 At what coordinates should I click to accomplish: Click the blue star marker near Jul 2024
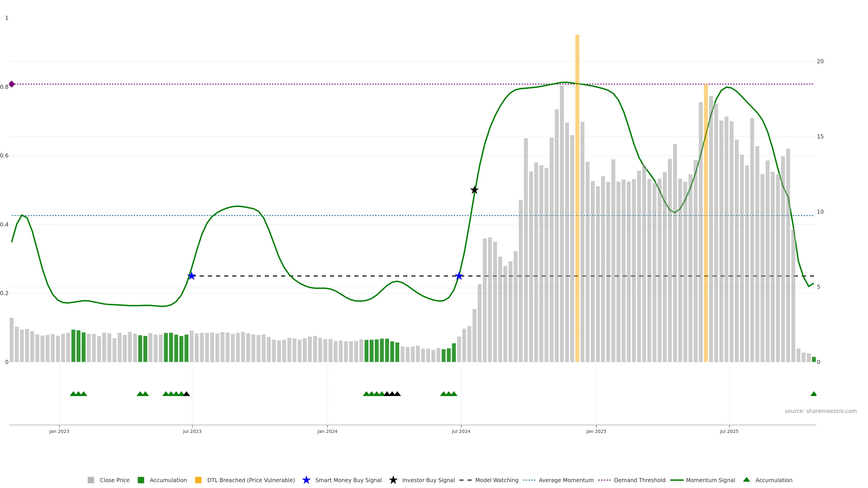[x=459, y=276]
